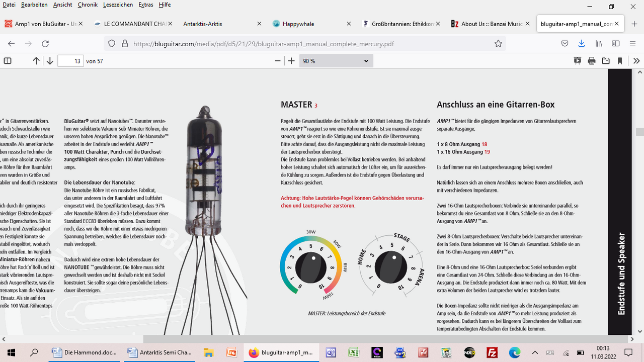Open the PDF tools chevron menu
Screen dimensions: 644x362
pyautogui.click(x=636, y=61)
